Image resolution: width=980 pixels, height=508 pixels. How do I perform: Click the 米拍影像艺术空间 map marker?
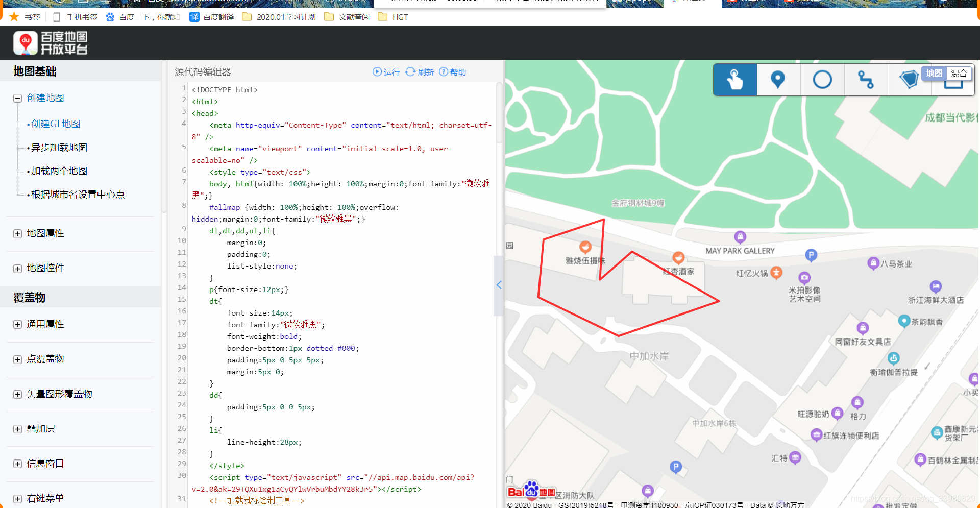804,277
